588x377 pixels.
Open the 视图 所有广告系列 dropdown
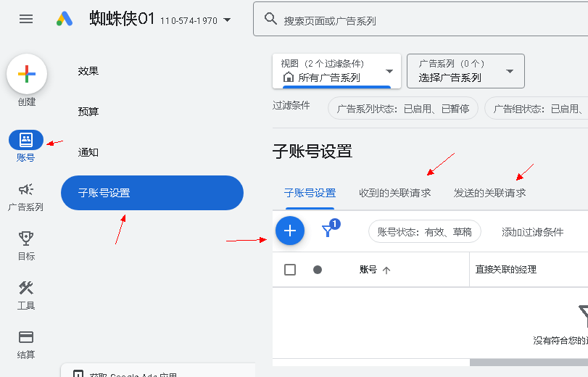click(x=336, y=71)
